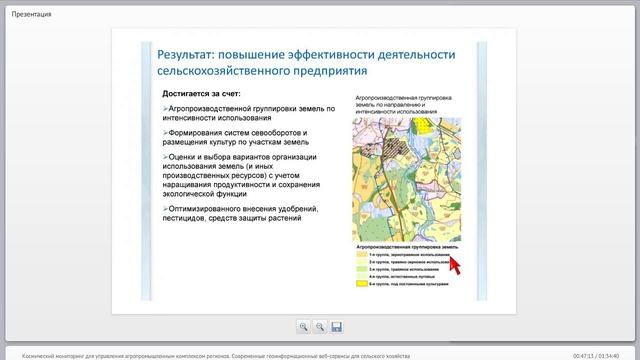The height and width of the screenshot is (360, 640).
Task: Click legend title 'Агропроизводственная группировка земель'
Action: pyautogui.click(x=407, y=247)
